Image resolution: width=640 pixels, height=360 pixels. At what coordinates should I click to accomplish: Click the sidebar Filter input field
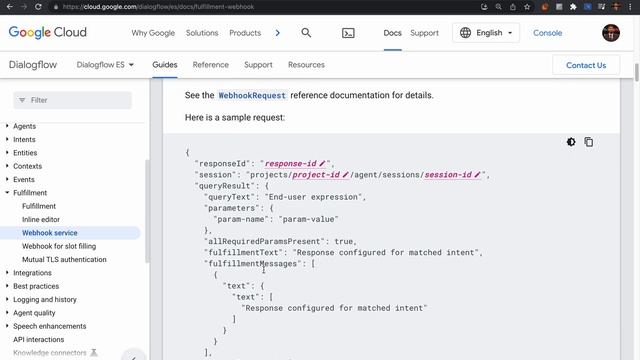click(x=73, y=100)
